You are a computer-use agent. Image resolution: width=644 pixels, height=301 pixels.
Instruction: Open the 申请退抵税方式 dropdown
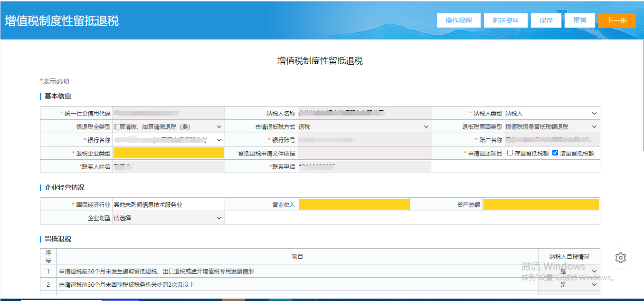click(x=364, y=127)
